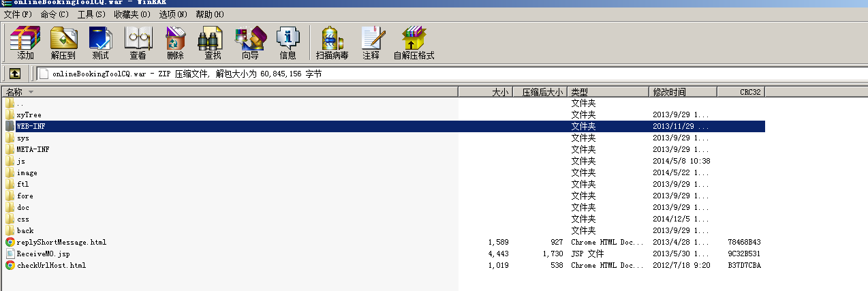Image resolution: width=868 pixels, height=291 pixels.
Task: Sort by the CRC32 column header
Action: tap(741, 92)
